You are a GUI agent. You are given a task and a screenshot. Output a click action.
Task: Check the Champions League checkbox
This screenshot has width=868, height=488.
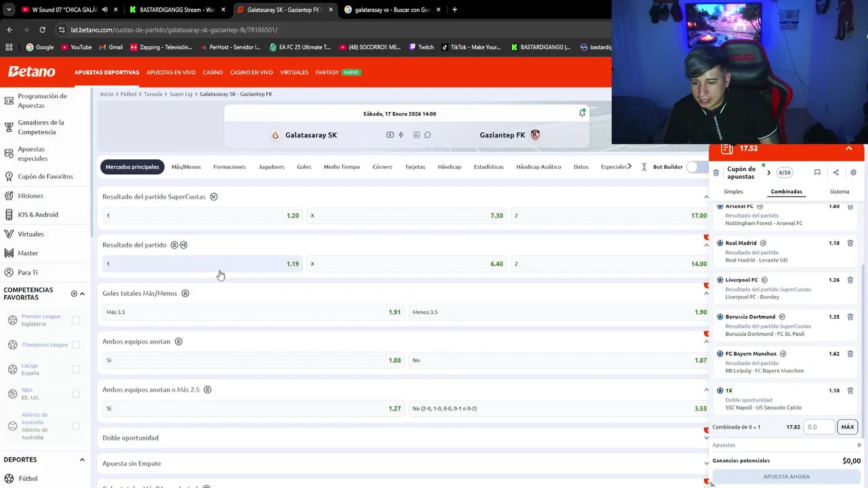76,345
